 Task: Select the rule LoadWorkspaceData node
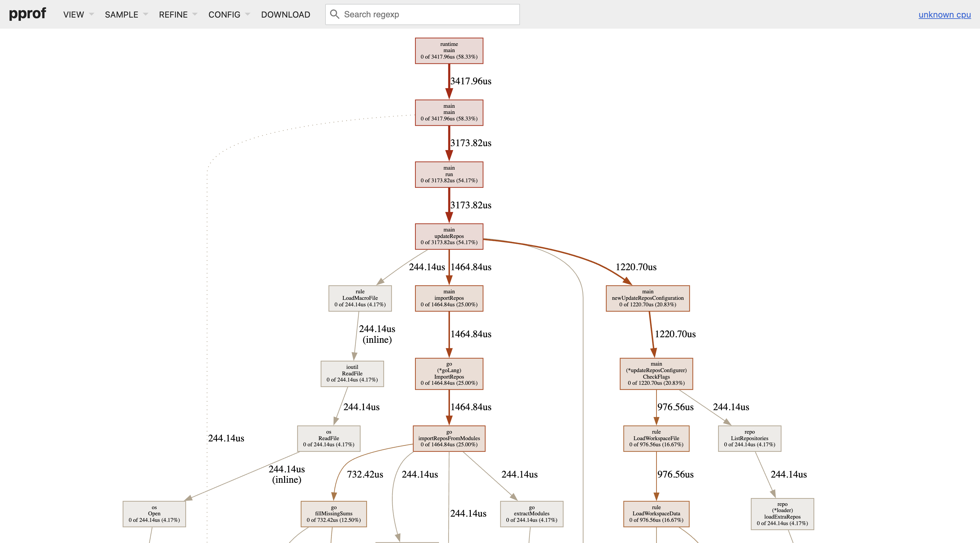656,514
